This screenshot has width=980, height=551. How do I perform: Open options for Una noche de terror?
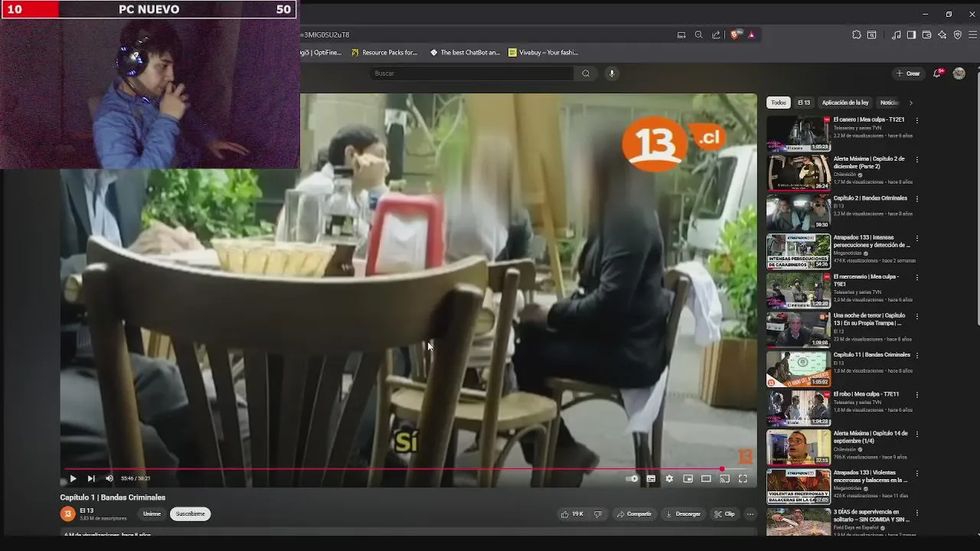pos(917,316)
